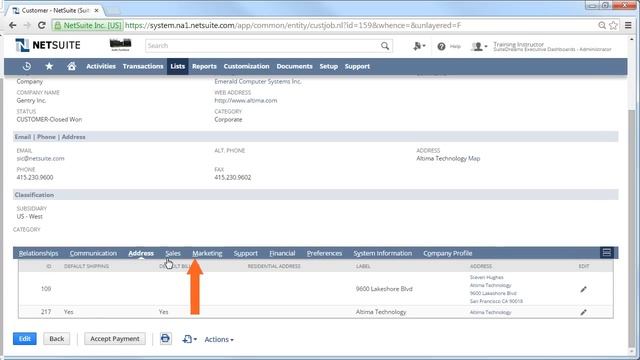
Task: Open the http://www.altima.com web address link
Action: (x=246, y=100)
